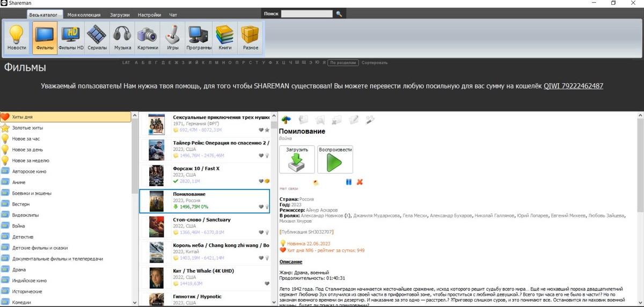
Task: Open the Музыка headphones category
Action: [122, 38]
